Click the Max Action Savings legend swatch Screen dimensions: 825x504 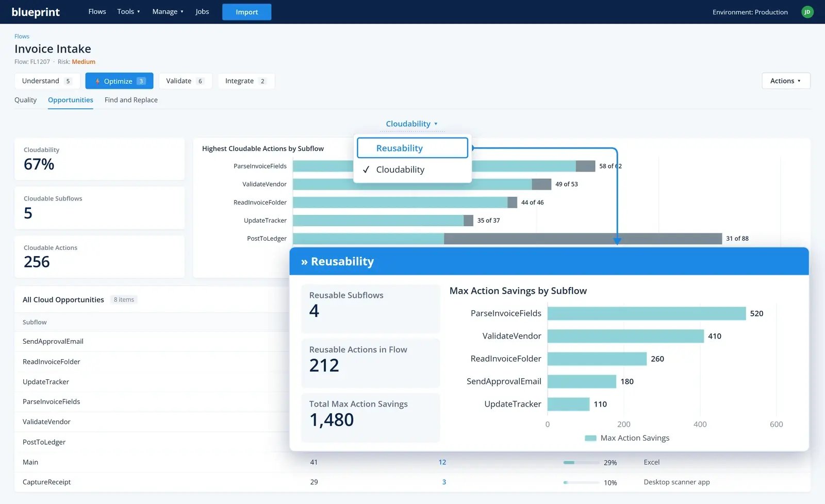590,438
